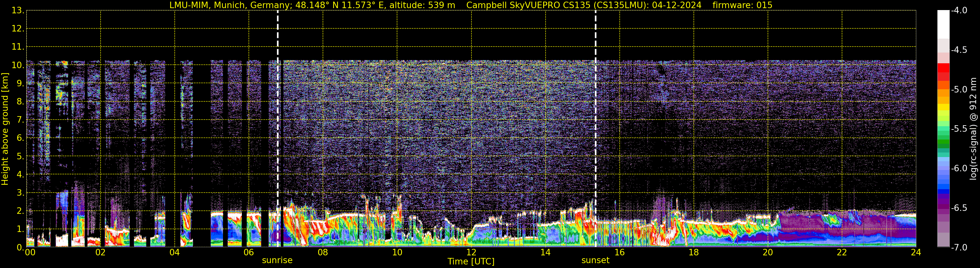
Task: Click the height axis tick '10.'
Action: (18, 65)
